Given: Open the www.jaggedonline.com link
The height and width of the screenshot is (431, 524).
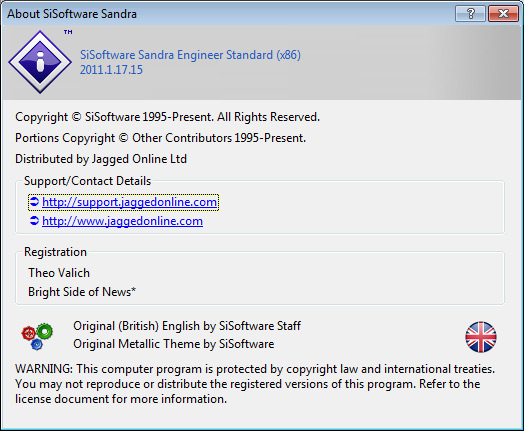Looking at the screenshot, I should point(122,221).
